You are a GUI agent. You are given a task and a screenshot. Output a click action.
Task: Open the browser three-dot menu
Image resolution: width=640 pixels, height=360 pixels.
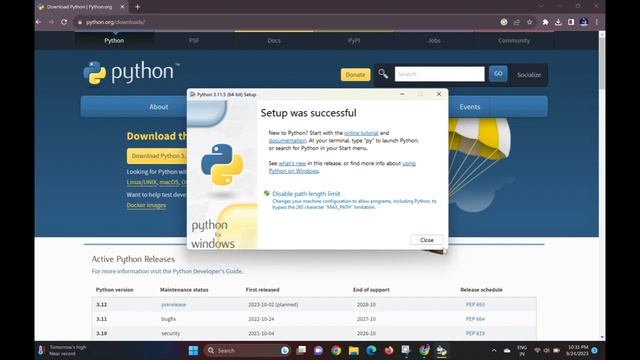pos(596,22)
